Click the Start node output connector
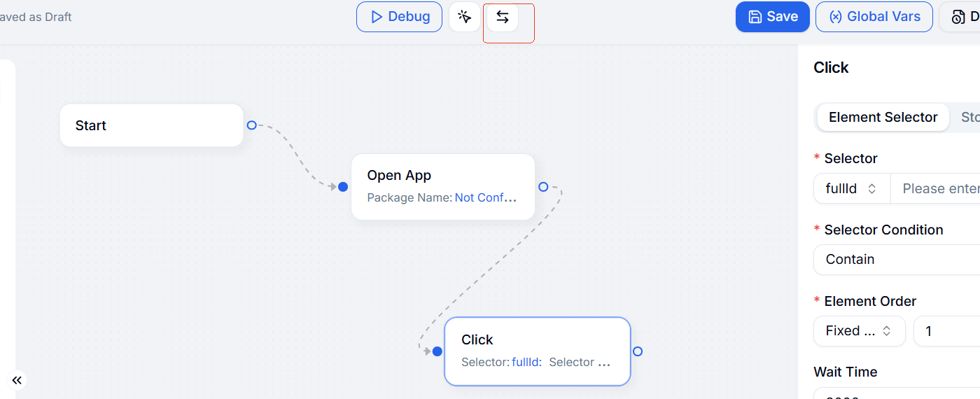 coord(252,125)
